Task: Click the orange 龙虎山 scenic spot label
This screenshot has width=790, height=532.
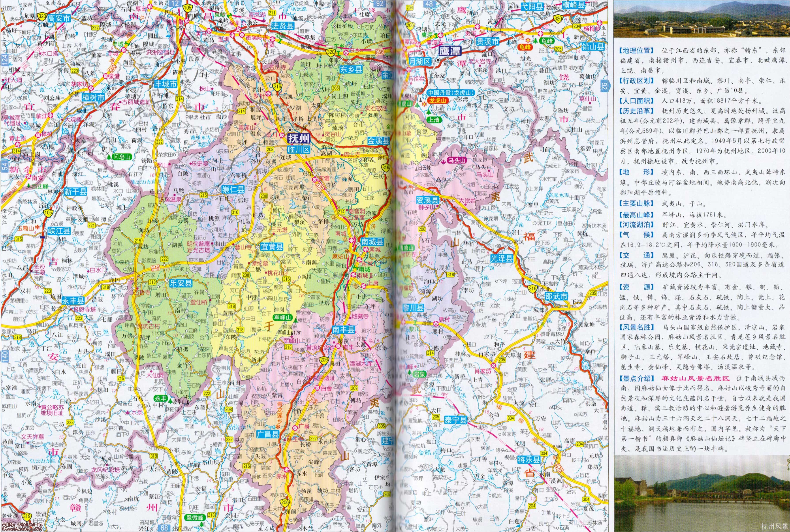Action: point(438,100)
